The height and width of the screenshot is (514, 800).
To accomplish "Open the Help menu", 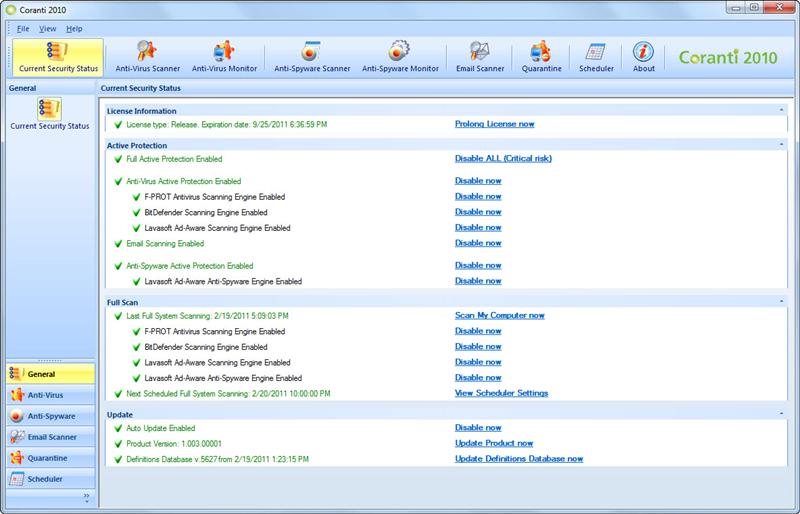I will 74,29.
